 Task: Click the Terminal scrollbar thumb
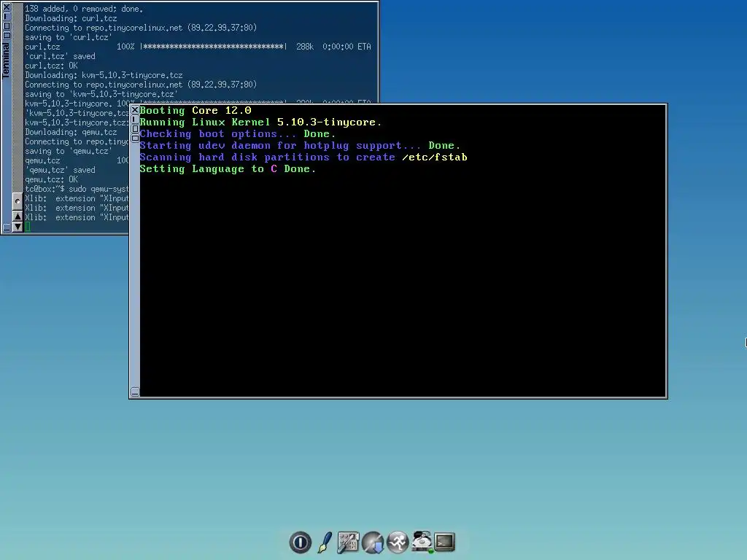click(18, 201)
